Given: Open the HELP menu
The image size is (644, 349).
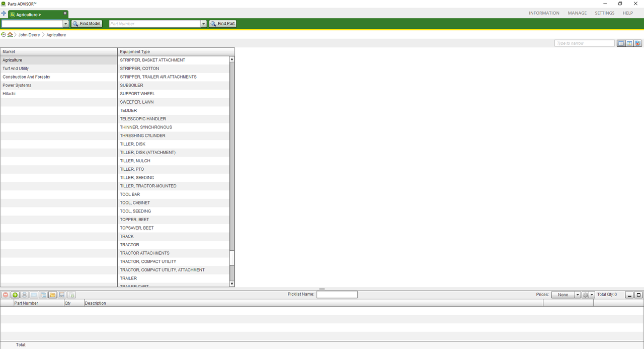Looking at the screenshot, I should (x=627, y=13).
